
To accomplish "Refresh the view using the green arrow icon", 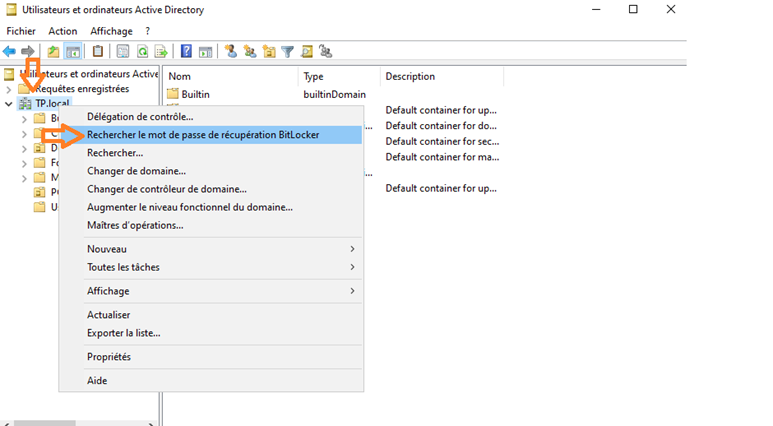I will coord(142,51).
